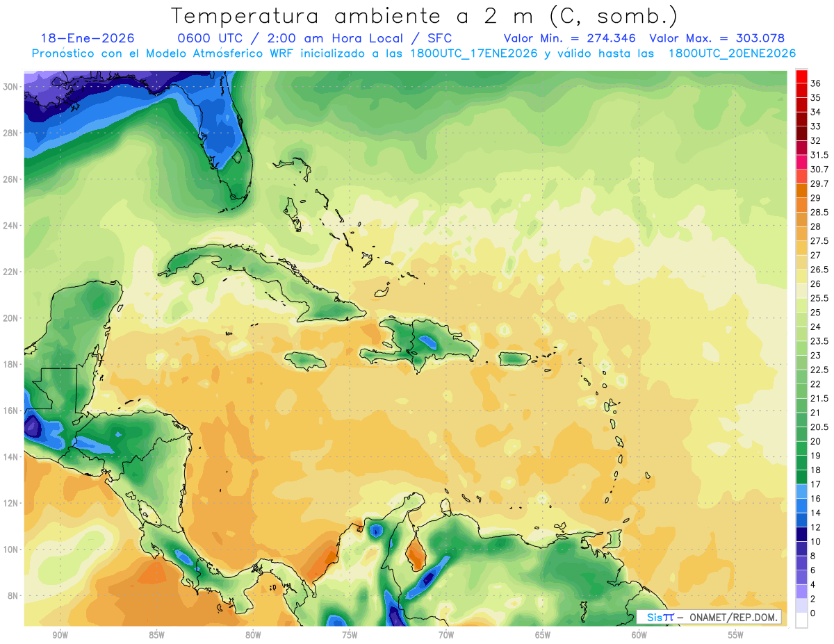The width and height of the screenshot is (834, 644).
Task: Click the "70W" longitude label
Action: [x=446, y=635]
